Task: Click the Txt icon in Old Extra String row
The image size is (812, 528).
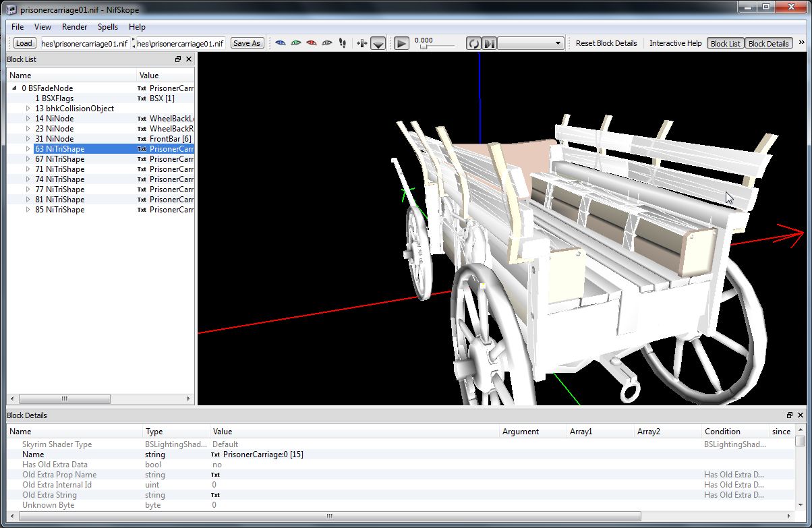Action: click(216, 495)
